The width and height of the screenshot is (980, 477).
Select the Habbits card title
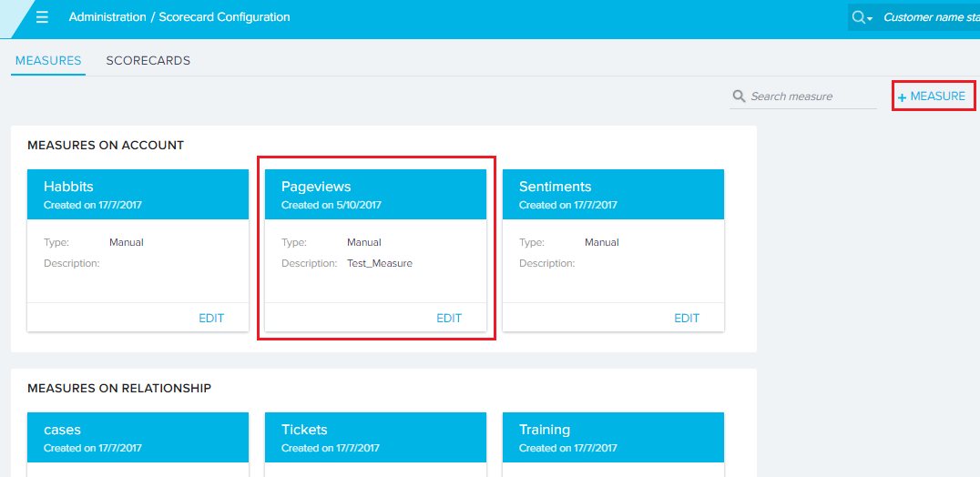click(x=68, y=186)
